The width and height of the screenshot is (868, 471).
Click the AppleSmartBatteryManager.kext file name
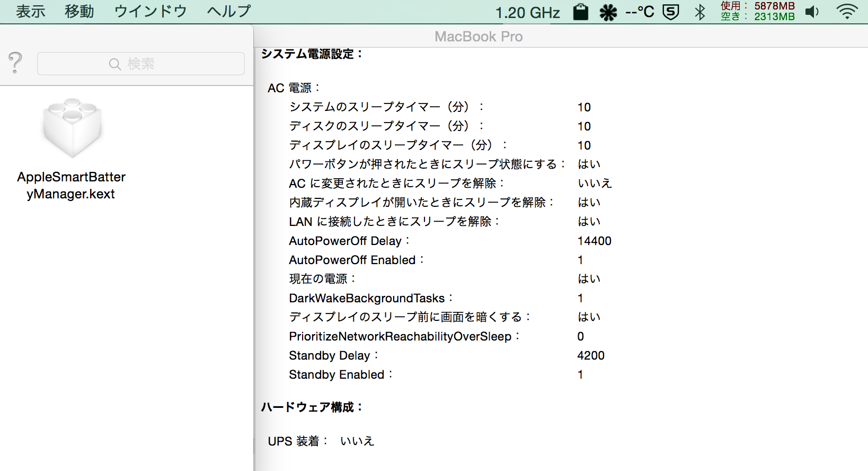click(71, 185)
